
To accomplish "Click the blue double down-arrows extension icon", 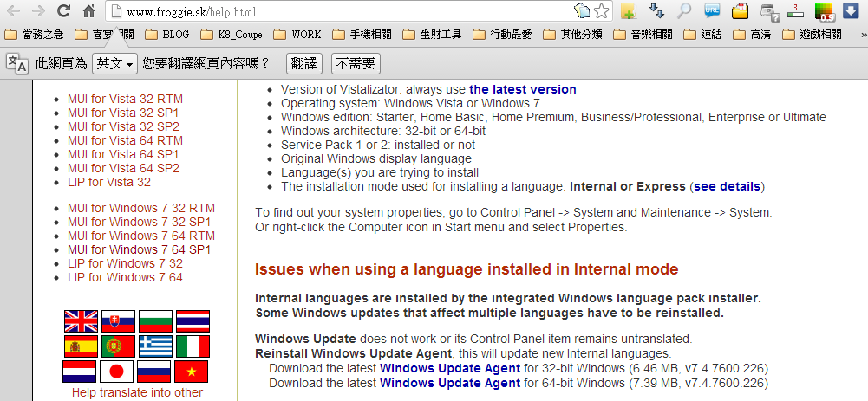I will coord(656,11).
